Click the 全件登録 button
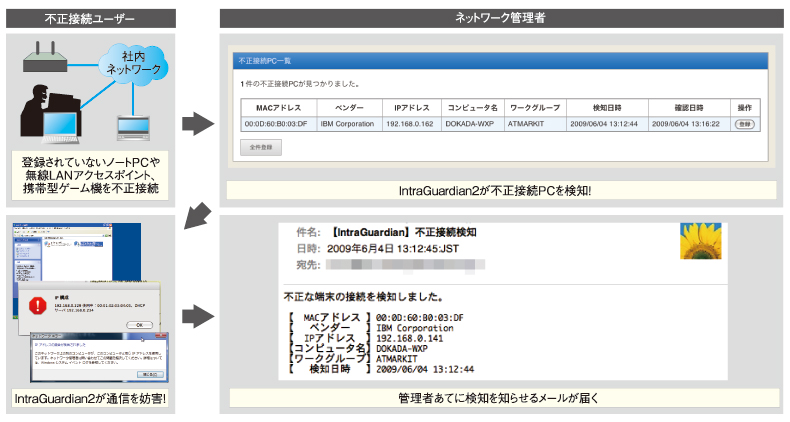The height and width of the screenshot is (422, 790). pos(260,148)
